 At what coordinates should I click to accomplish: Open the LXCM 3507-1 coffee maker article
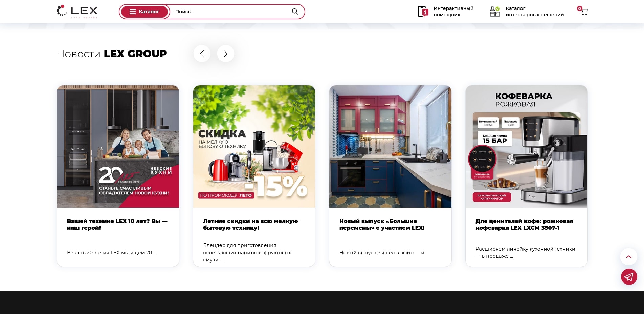pos(524,224)
